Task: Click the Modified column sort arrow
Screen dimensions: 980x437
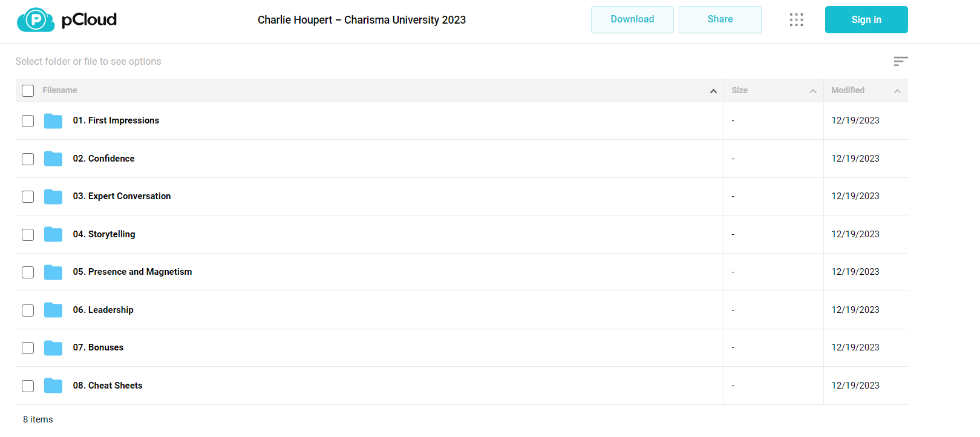Action: (897, 91)
